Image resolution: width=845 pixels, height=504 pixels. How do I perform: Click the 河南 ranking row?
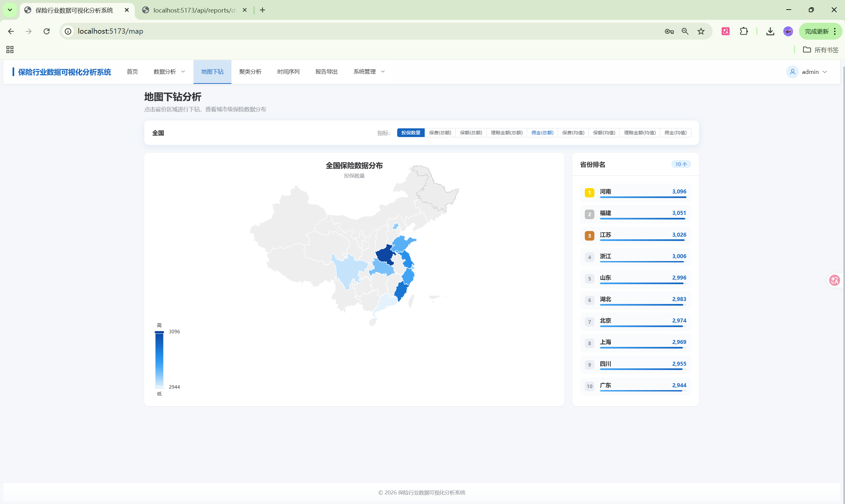pyautogui.click(x=635, y=192)
